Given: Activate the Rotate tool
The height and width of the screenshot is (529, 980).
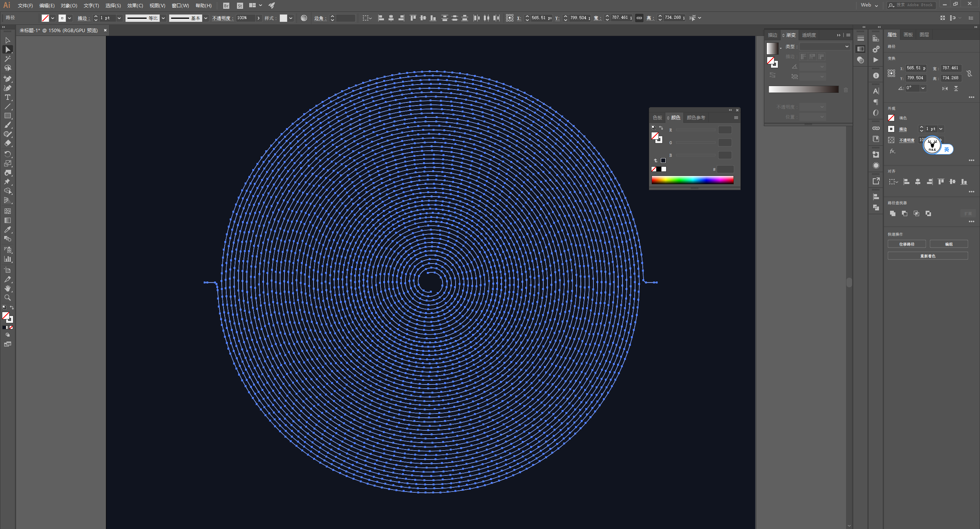Looking at the screenshot, I should [x=7, y=154].
